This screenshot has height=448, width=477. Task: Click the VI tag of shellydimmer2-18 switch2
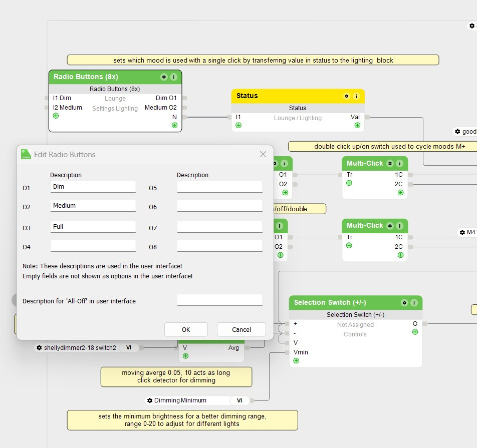129,348
